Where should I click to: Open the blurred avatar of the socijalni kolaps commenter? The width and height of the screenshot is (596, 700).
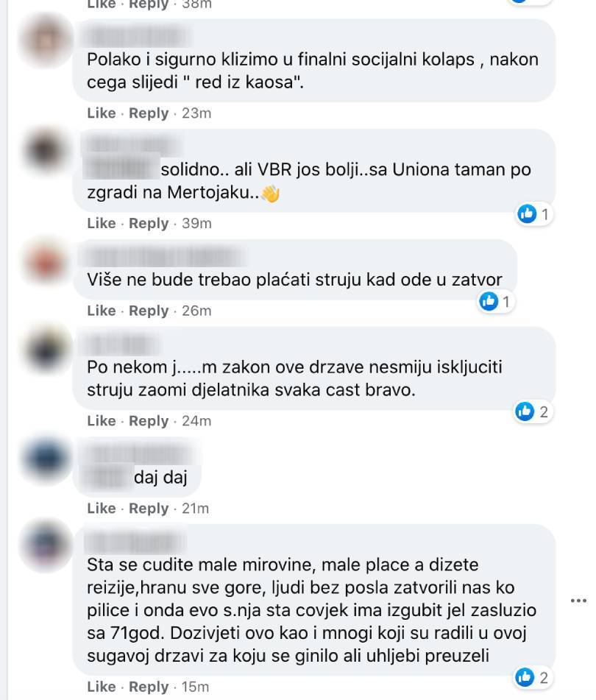coord(46,41)
